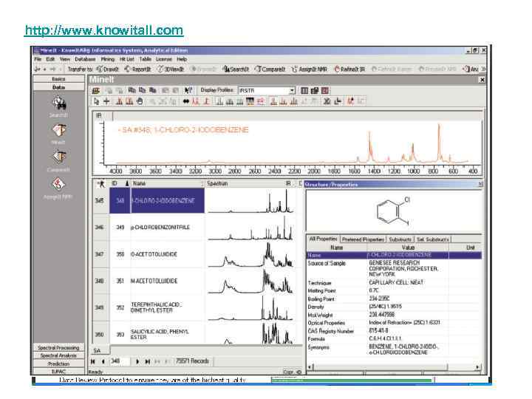Switch to Preferred Properties tab
The width and height of the screenshot is (532, 399).
363,239
